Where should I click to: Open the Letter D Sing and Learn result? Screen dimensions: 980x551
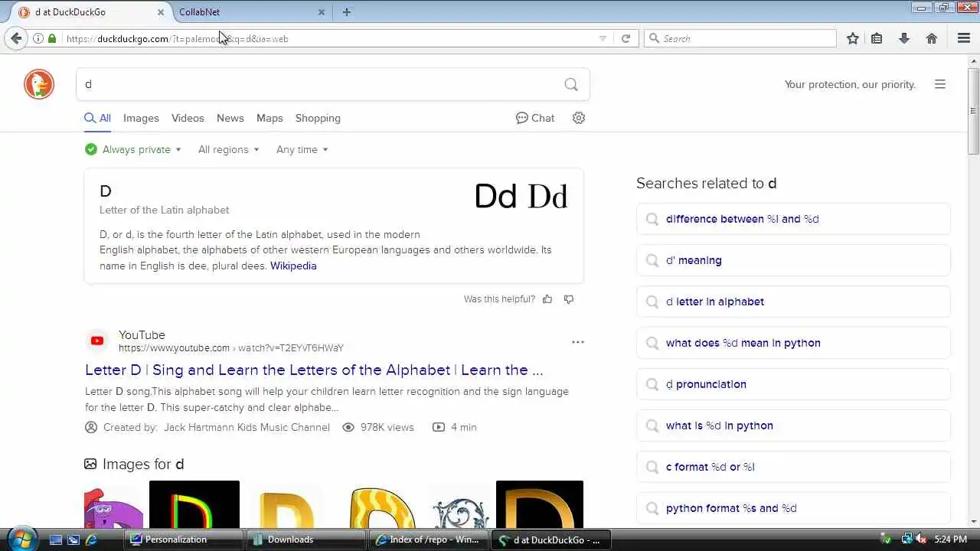tap(314, 370)
